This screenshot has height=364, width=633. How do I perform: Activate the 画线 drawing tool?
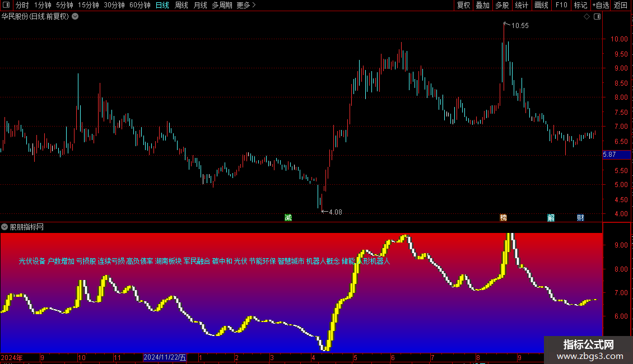(541, 5)
